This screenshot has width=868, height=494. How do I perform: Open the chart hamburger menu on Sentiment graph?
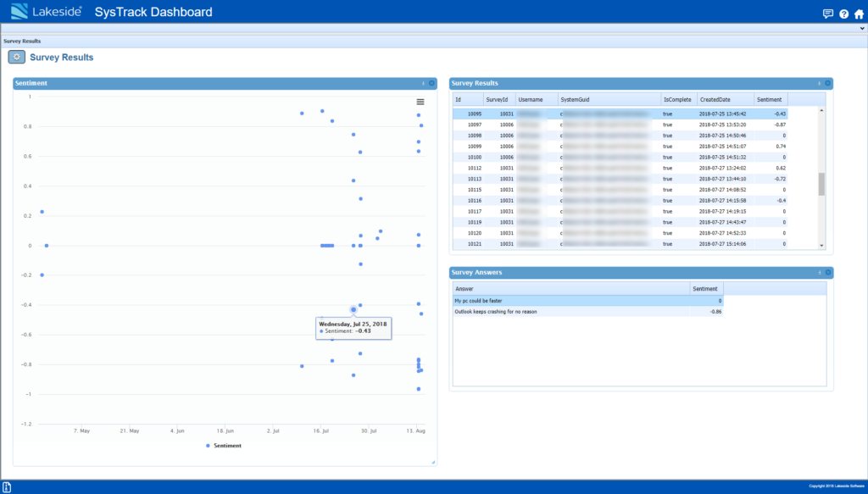tap(420, 101)
